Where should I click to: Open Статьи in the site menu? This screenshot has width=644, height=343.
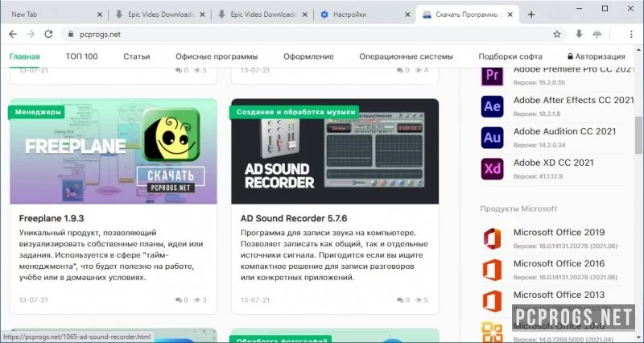[x=136, y=56]
